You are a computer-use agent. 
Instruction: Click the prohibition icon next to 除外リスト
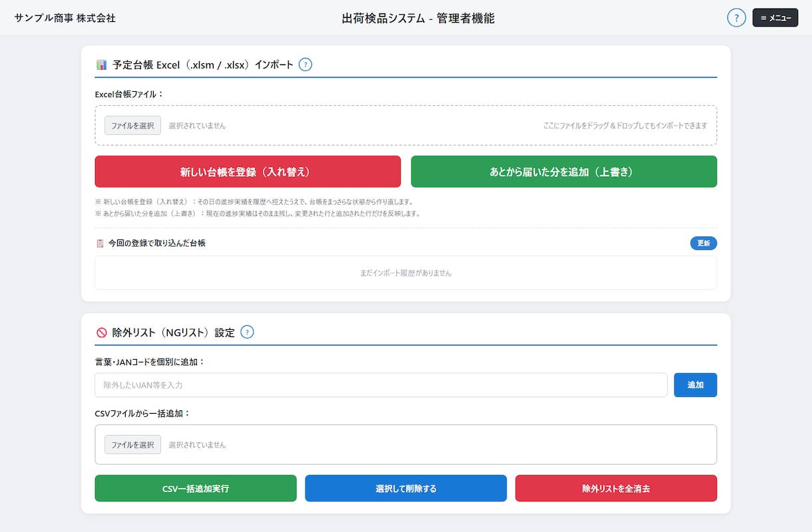(101, 332)
